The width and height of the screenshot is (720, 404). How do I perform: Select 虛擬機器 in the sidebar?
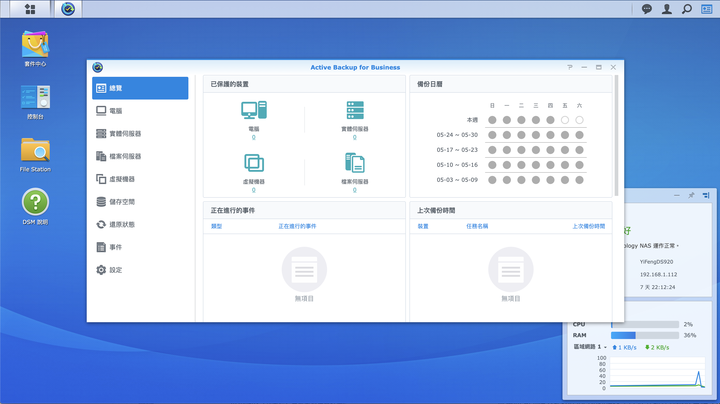(140, 179)
